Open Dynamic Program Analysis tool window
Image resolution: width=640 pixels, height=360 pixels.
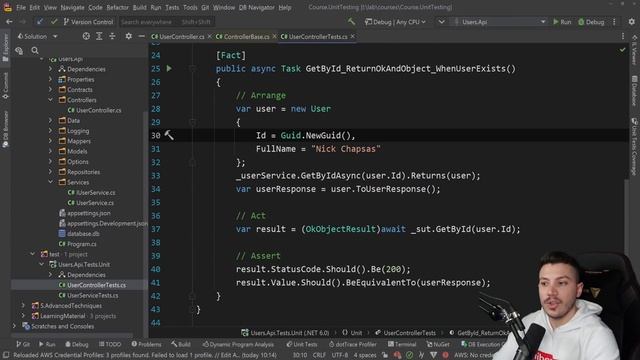[238, 344]
